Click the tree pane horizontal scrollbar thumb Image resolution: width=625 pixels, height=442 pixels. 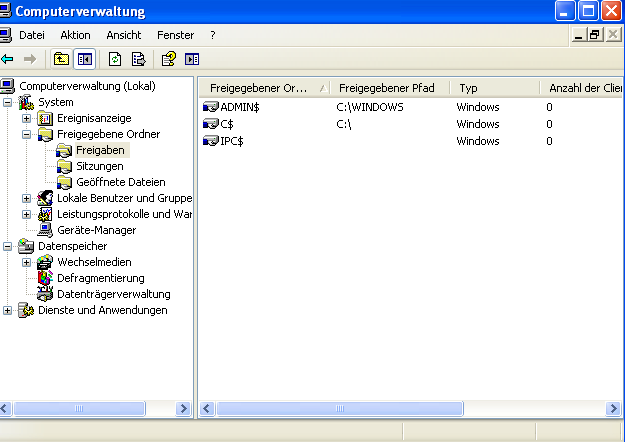point(79,409)
